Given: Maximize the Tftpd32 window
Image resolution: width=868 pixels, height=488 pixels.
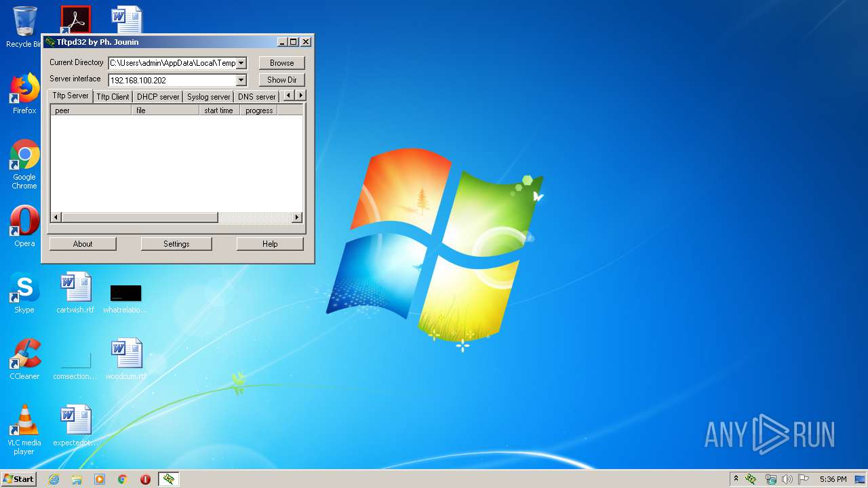Looking at the screenshot, I should (x=294, y=42).
